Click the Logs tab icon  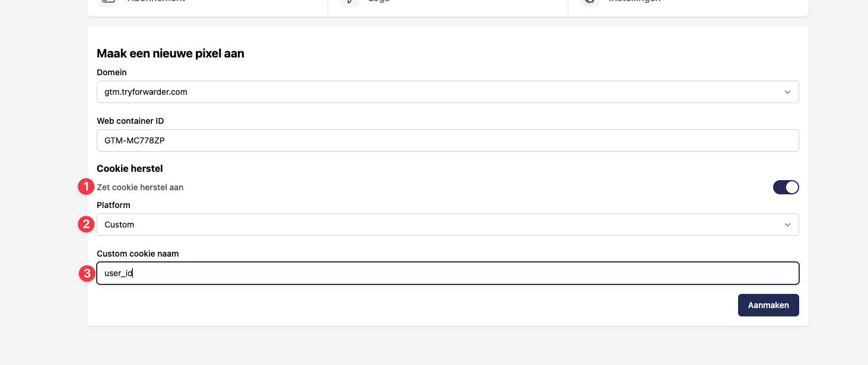(x=349, y=2)
